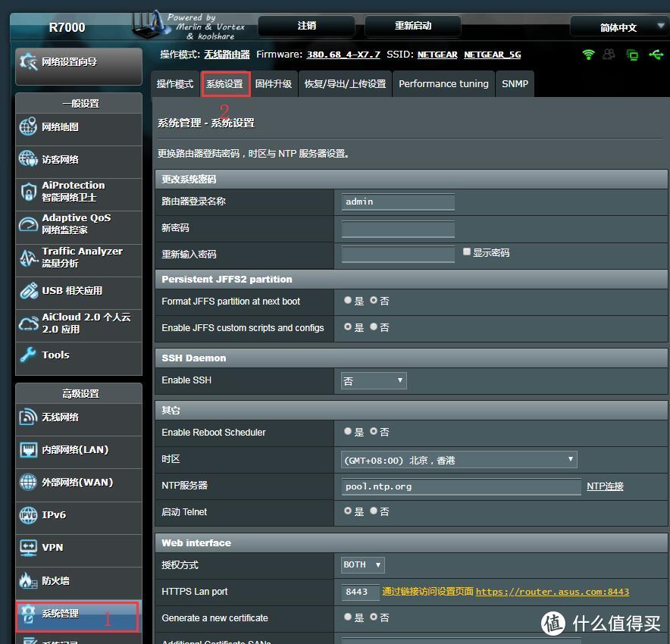Select No (否) for Enable Reboot Scheduler
This screenshot has width=670, height=644.
point(374,431)
